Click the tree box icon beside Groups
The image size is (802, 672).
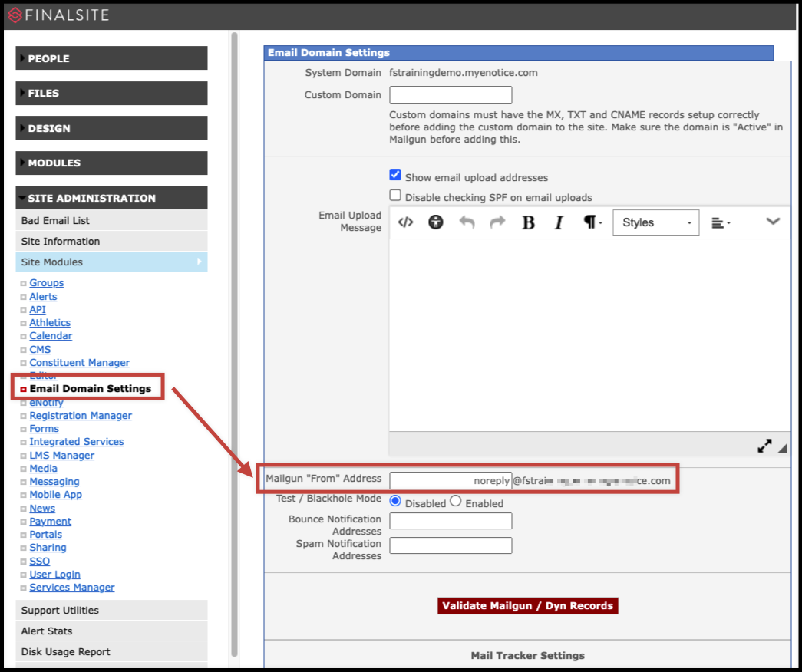tap(23, 283)
